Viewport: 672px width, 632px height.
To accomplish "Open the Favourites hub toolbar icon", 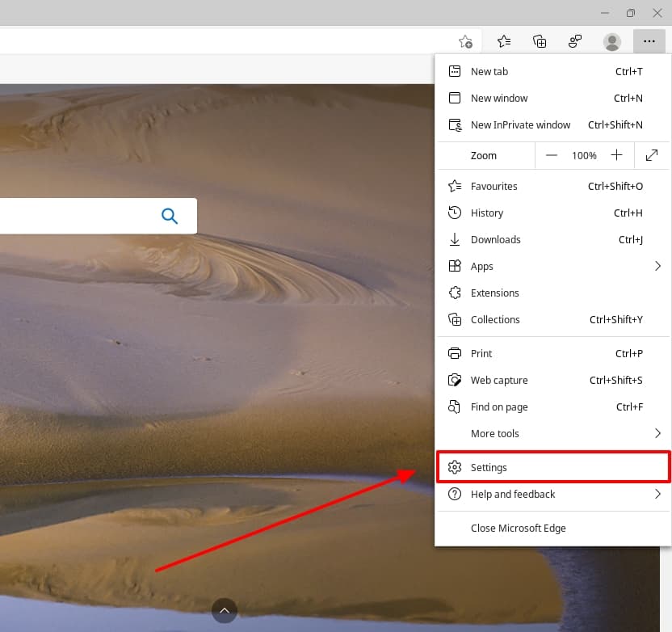I will point(504,41).
